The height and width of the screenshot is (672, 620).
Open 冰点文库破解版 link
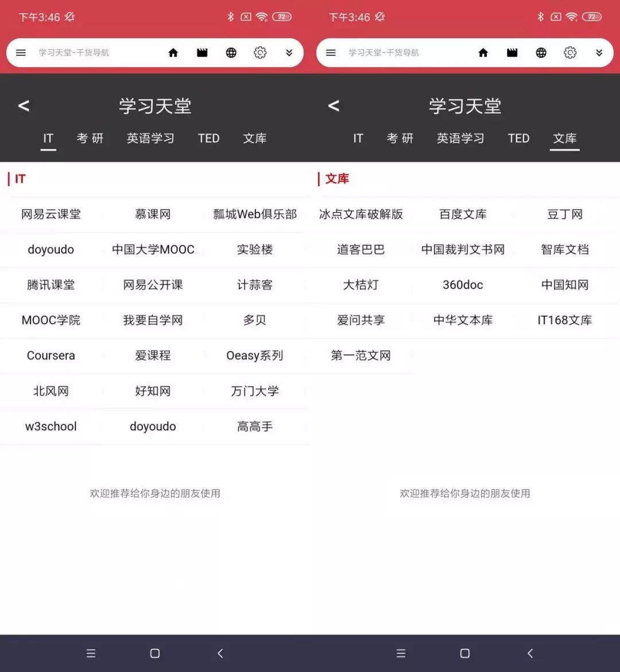[361, 214]
